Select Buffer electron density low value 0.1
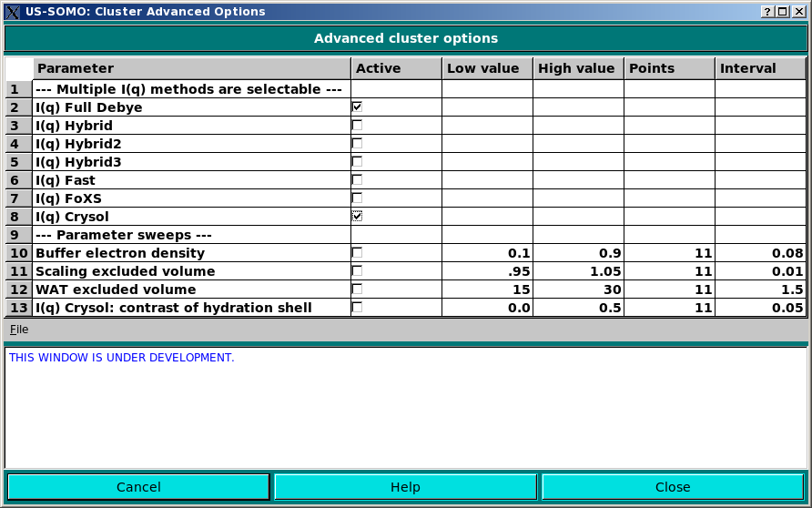The width and height of the screenshot is (812, 508). click(x=487, y=253)
